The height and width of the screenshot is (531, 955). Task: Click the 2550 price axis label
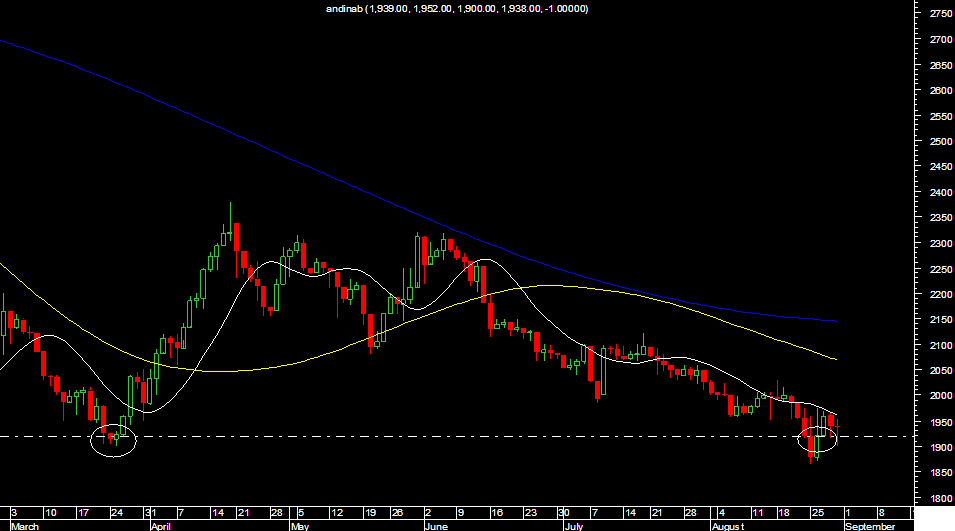(x=941, y=116)
